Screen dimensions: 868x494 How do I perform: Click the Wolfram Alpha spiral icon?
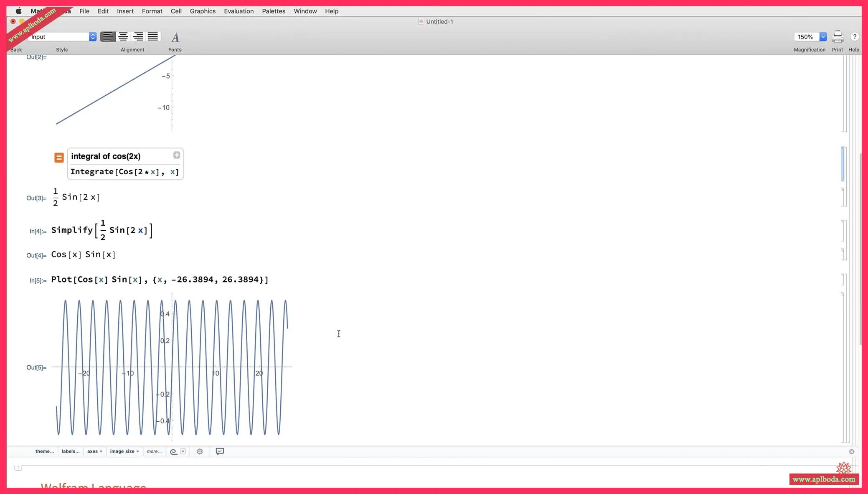coord(173,451)
